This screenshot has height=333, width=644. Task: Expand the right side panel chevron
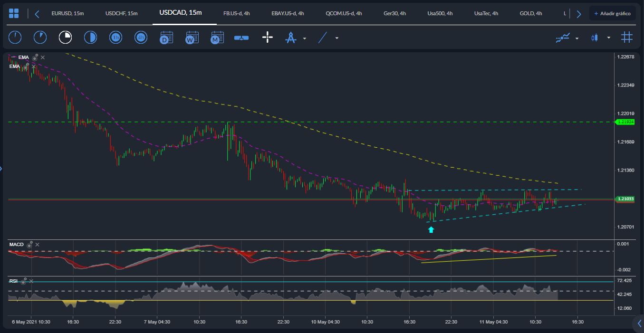[x=639, y=323]
